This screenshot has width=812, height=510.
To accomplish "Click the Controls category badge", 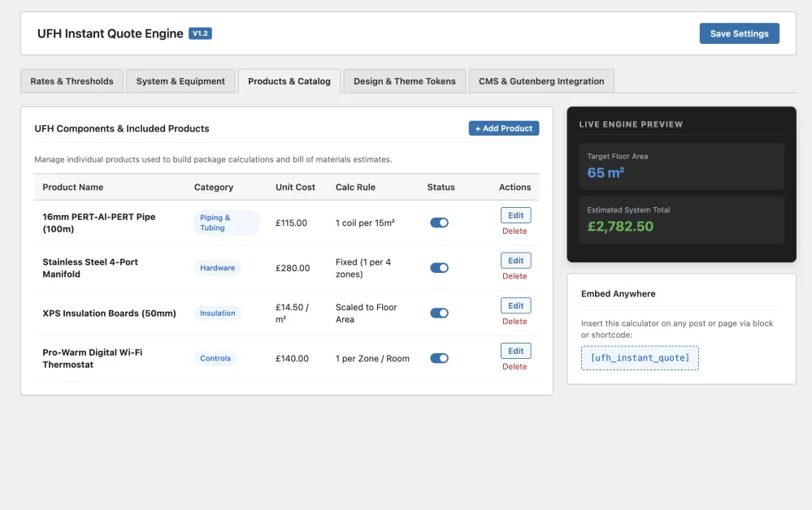I will click(x=215, y=358).
